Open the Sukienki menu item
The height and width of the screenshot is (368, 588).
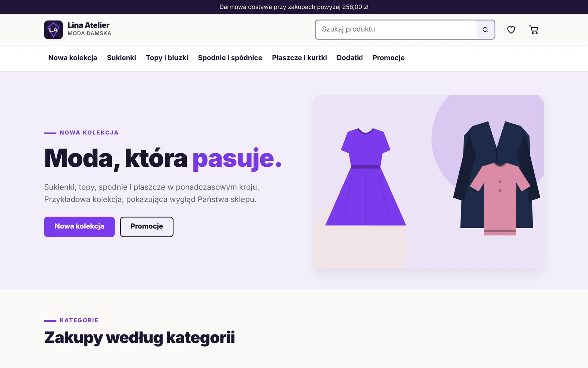click(x=121, y=58)
